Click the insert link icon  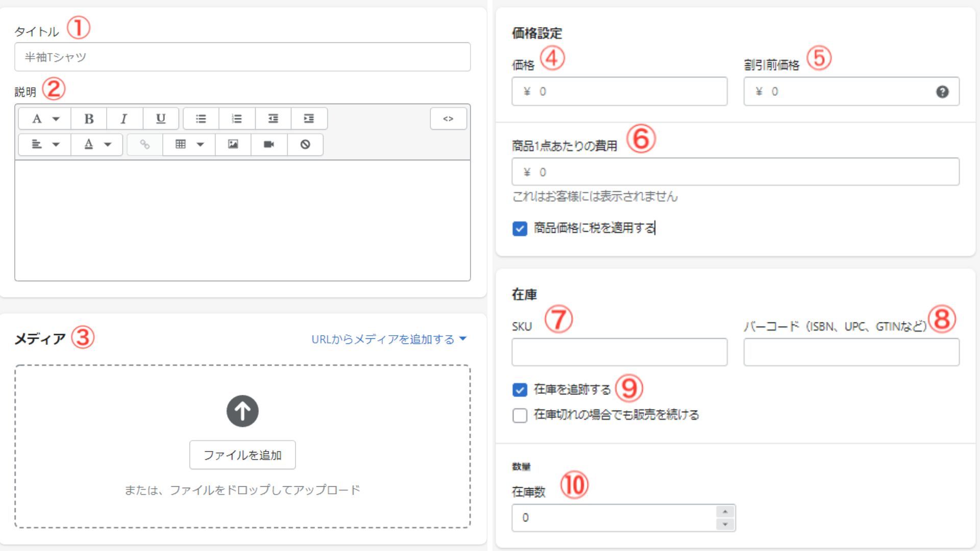[145, 144]
